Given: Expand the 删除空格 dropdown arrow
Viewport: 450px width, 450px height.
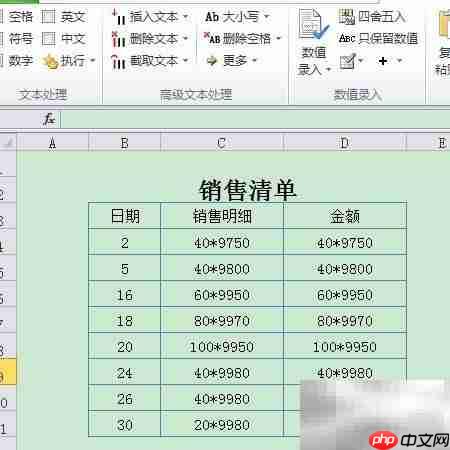Looking at the screenshot, I should (x=279, y=38).
